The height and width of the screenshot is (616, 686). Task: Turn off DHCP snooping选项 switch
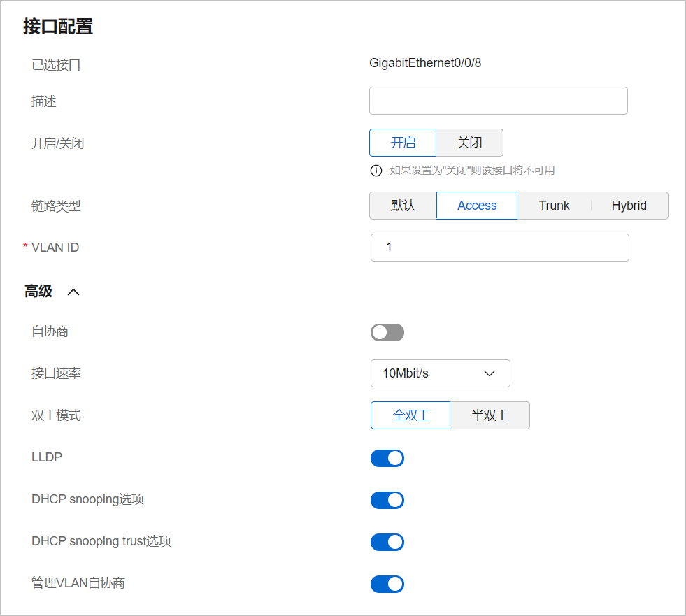(387, 500)
